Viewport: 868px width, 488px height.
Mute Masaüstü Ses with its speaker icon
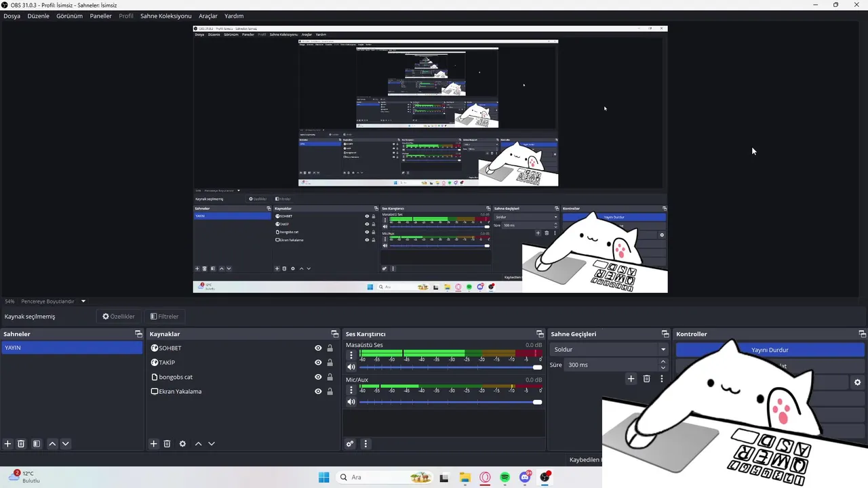point(351,367)
